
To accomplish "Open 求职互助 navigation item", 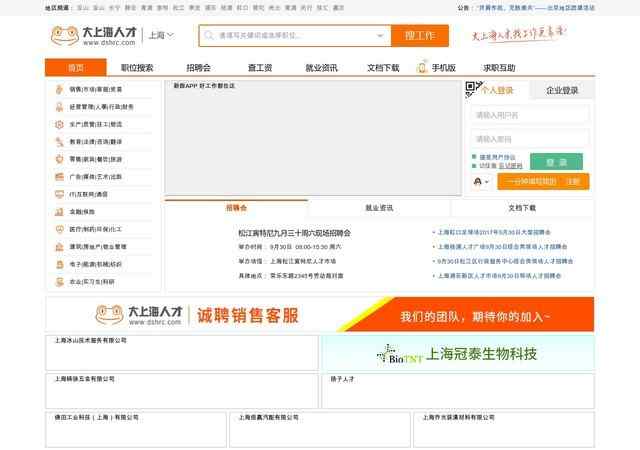I will [499, 68].
